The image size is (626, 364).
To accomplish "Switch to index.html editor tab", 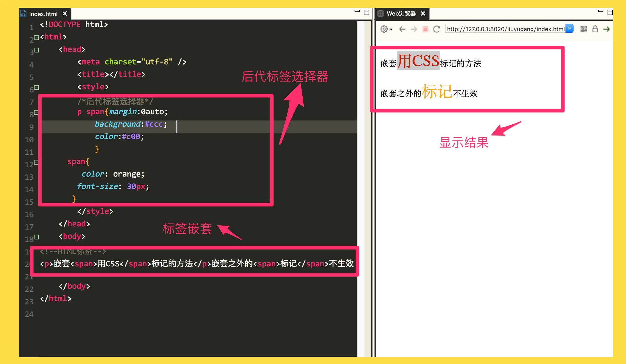I will click(43, 14).
